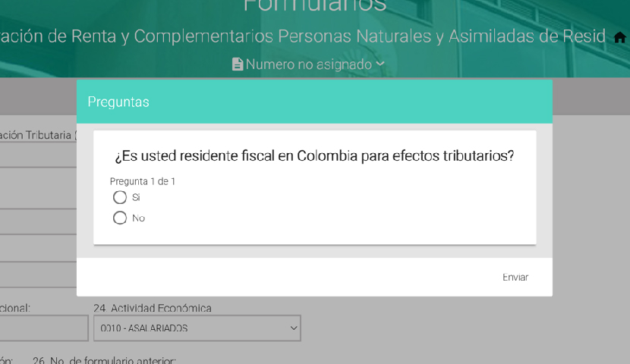Expand the chevron next to Numero no asignado
This screenshot has width=630, height=364.
pos(380,64)
